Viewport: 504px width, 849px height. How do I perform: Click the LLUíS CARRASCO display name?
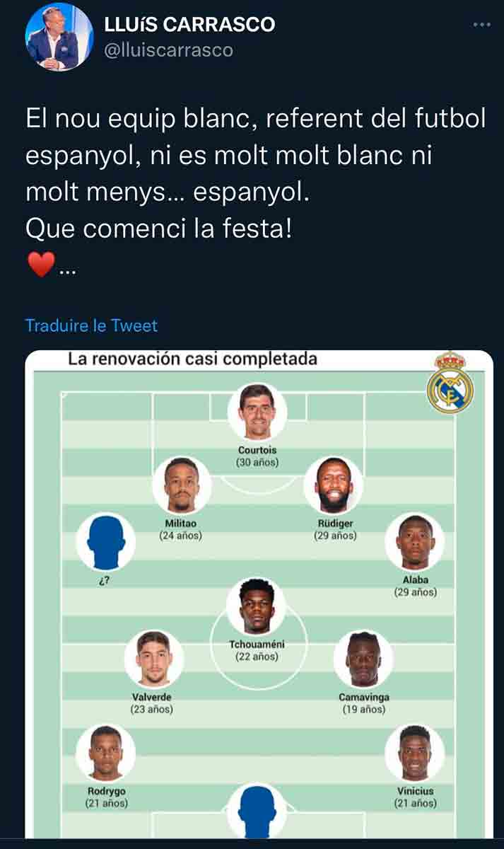tap(189, 24)
